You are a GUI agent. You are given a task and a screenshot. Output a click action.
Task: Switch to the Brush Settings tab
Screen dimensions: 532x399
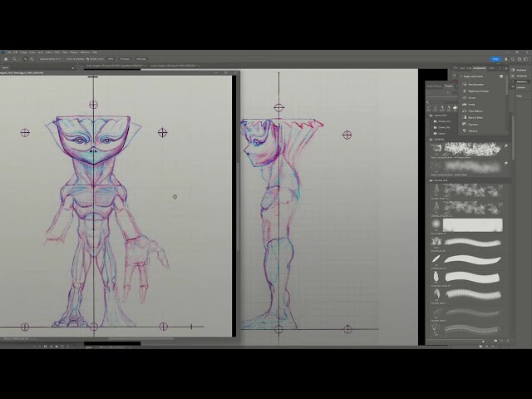click(434, 86)
